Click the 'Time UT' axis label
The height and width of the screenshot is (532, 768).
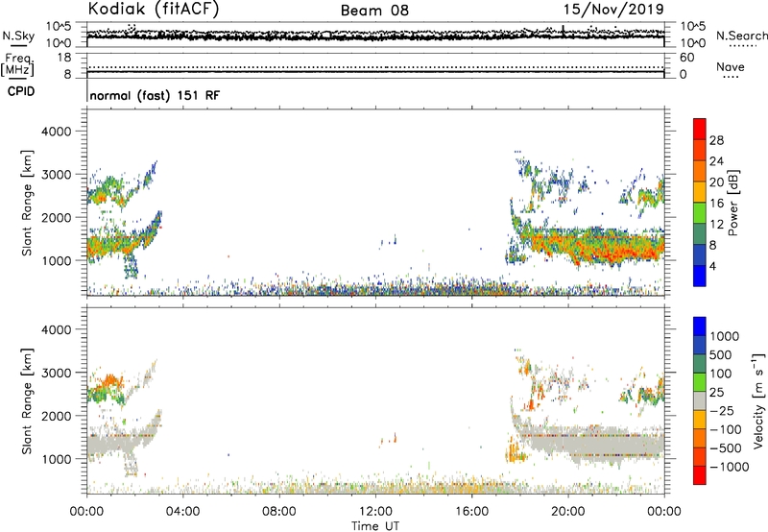click(375, 526)
